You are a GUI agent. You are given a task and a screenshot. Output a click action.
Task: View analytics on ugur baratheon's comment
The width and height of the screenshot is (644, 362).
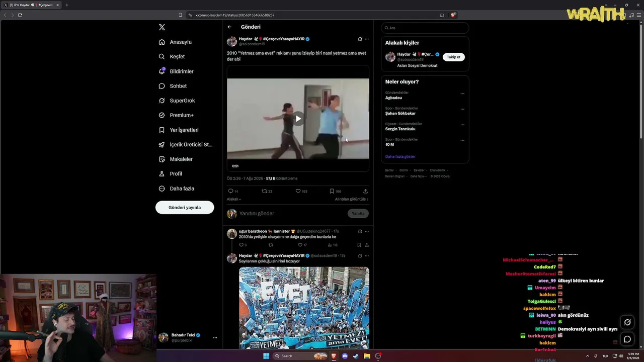(332, 245)
